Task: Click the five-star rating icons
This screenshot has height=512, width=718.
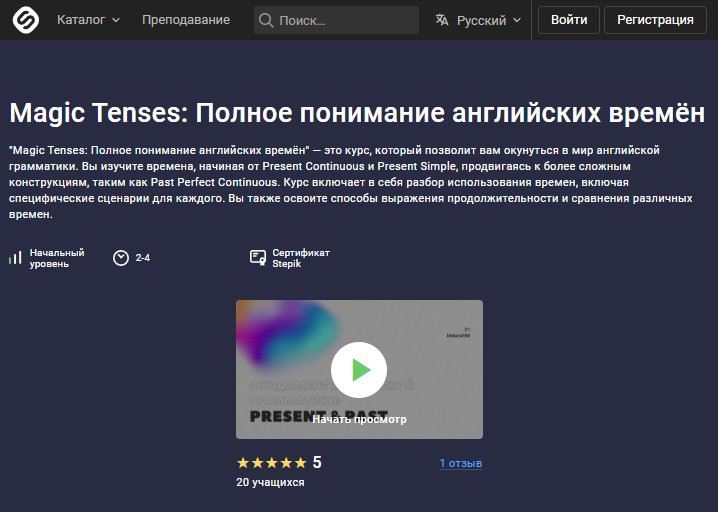Action: click(272, 463)
